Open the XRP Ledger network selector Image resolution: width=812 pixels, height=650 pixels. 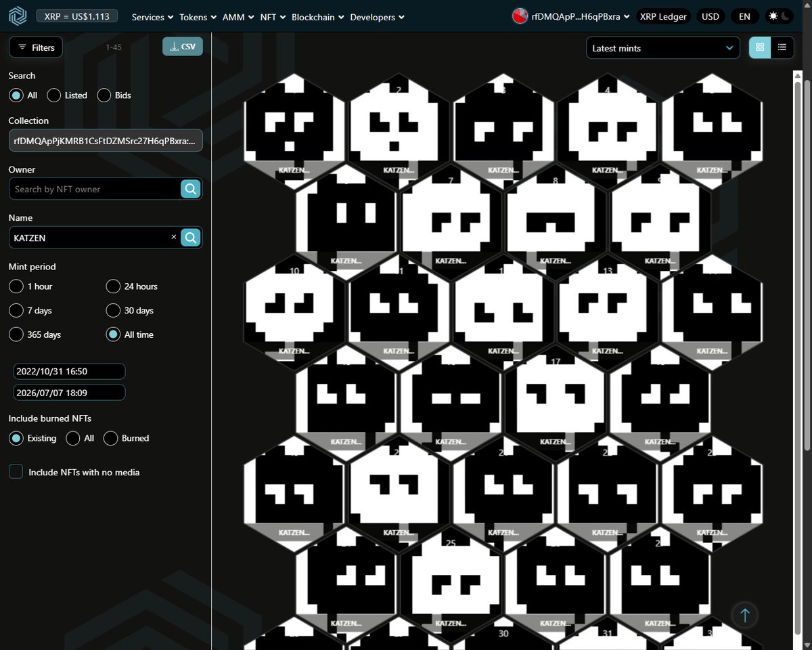[663, 16]
